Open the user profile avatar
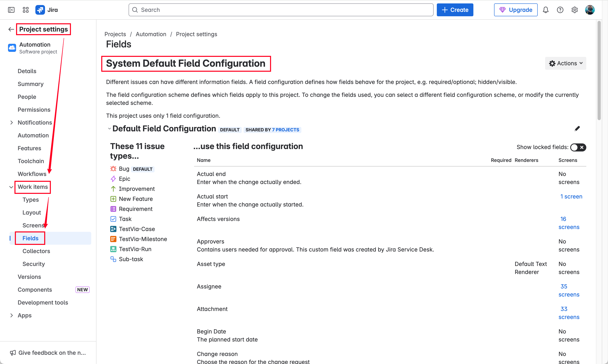The image size is (608, 364). pos(590,10)
